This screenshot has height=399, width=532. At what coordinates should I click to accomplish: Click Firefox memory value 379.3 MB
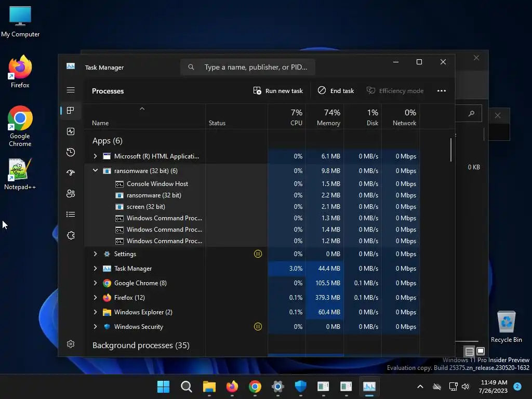pyautogui.click(x=327, y=298)
